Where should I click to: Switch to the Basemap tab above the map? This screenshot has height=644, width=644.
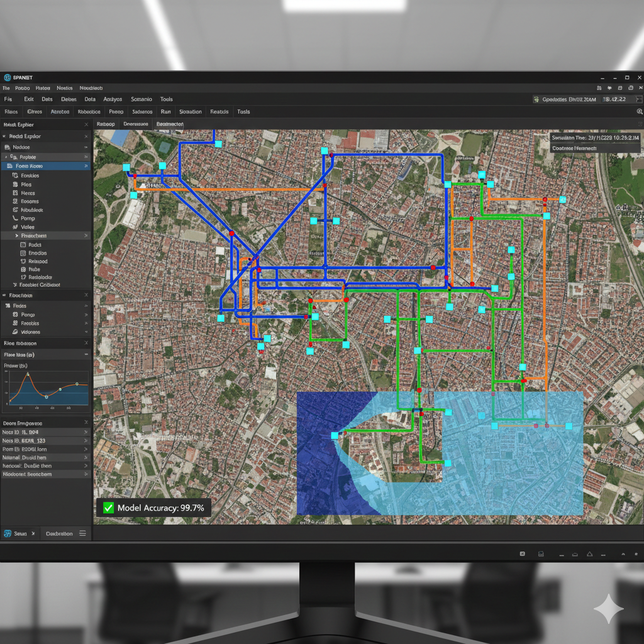[x=105, y=124]
